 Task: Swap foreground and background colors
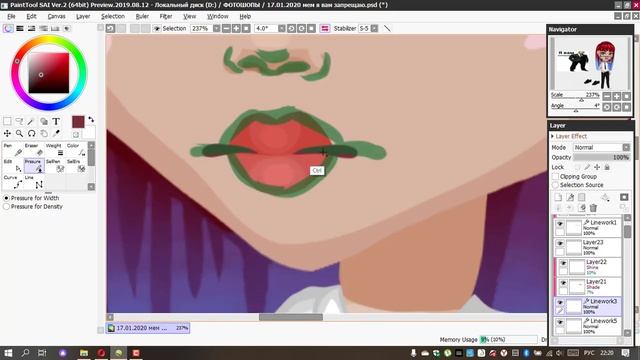[91, 120]
